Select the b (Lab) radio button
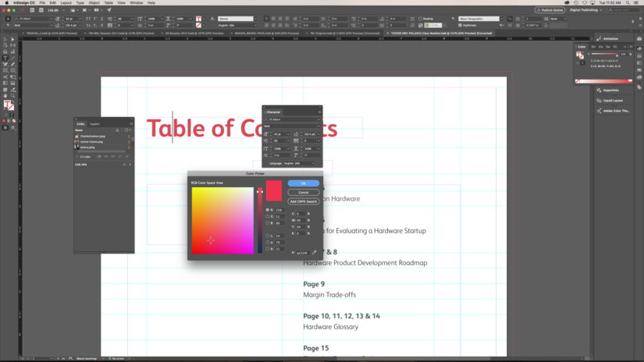Image resolution: width=644 pixels, height=362 pixels. [x=268, y=249]
